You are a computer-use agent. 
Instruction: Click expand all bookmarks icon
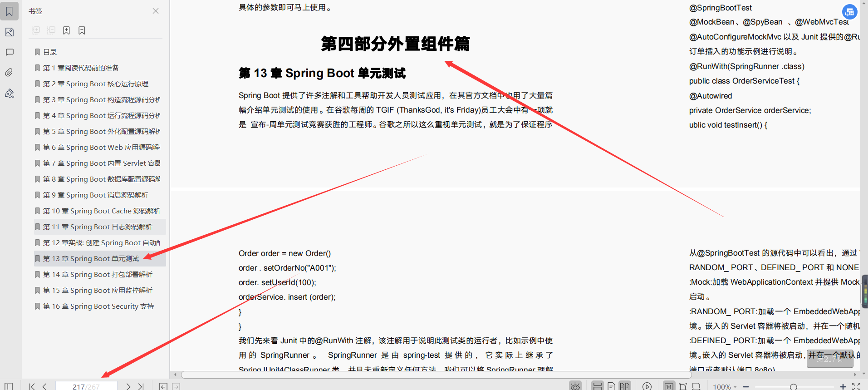pos(36,30)
